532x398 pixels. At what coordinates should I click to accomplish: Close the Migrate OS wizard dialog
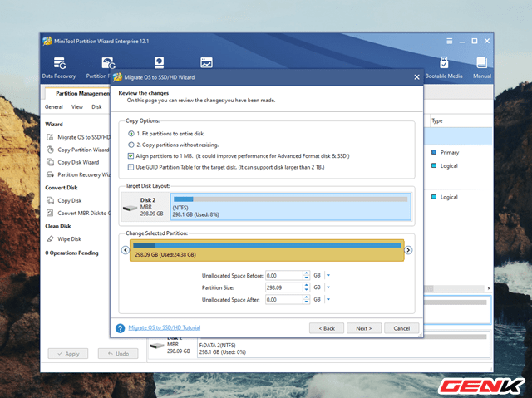417,77
